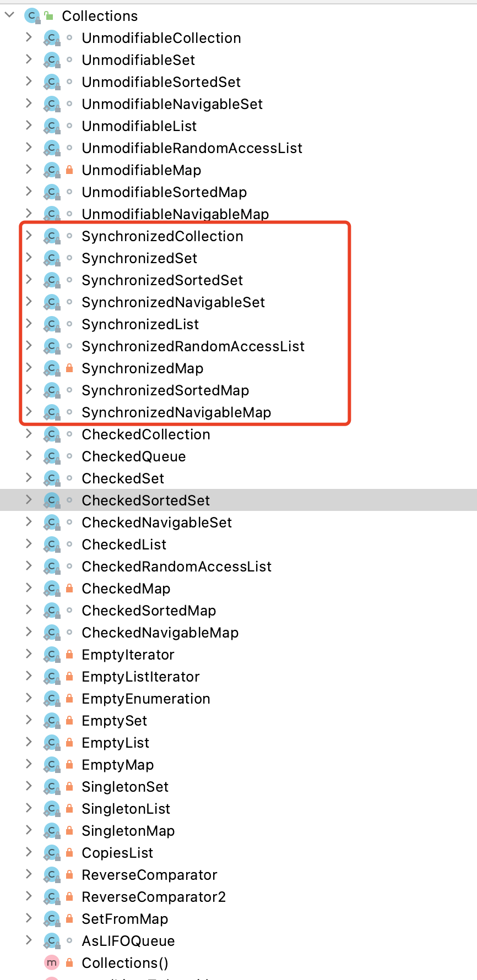Screen dimensions: 477x980
Task: Select the SetFromMap class entry
Action: coord(124,919)
